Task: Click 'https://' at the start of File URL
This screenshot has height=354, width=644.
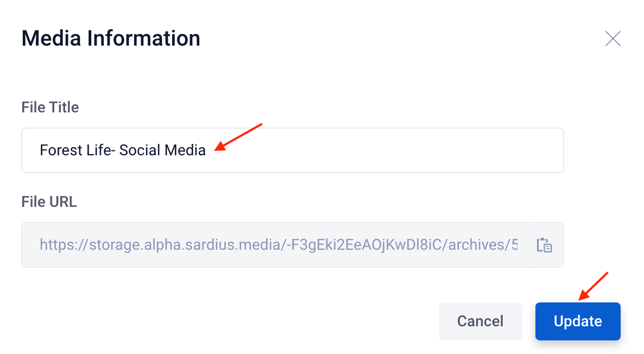Action: pos(64,245)
